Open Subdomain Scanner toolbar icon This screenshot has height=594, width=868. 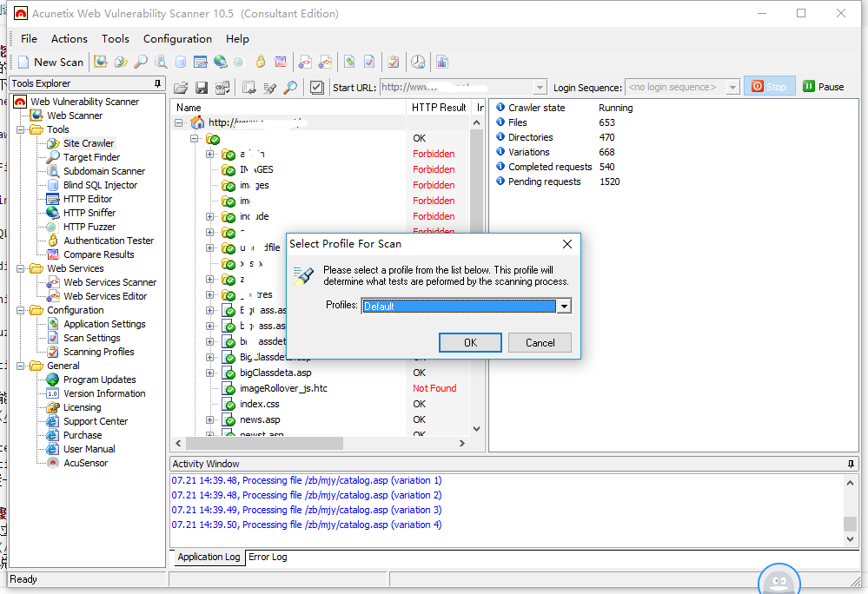pos(161,62)
